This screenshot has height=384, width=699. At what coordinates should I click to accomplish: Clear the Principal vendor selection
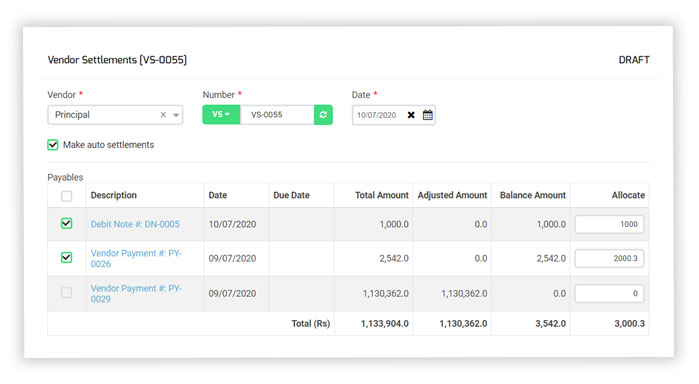click(x=163, y=115)
